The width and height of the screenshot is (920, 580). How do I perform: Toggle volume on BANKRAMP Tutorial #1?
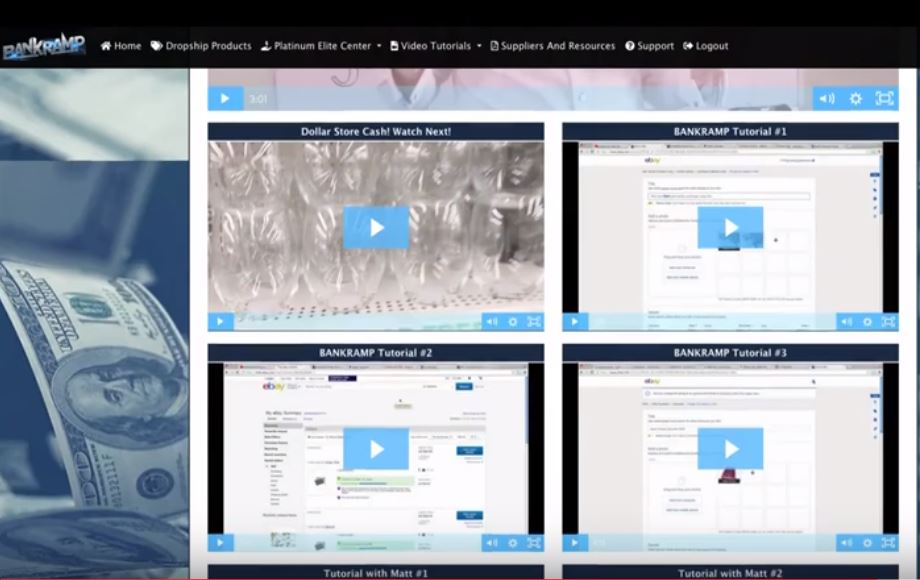click(846, 321)
